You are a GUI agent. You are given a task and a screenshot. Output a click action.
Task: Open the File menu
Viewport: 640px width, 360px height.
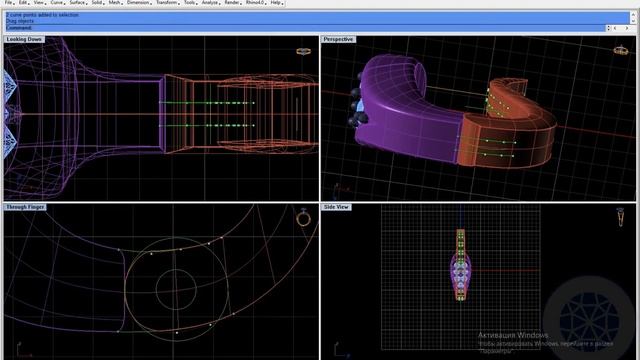[x=8, y=2]
